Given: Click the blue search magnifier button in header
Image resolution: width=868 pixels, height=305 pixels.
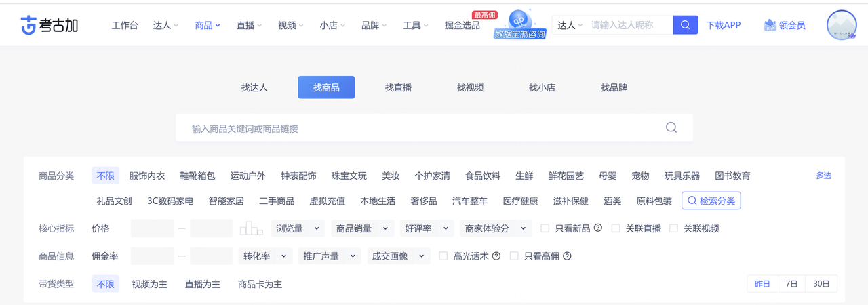Looking at the screenshot, I should [686, 25].
